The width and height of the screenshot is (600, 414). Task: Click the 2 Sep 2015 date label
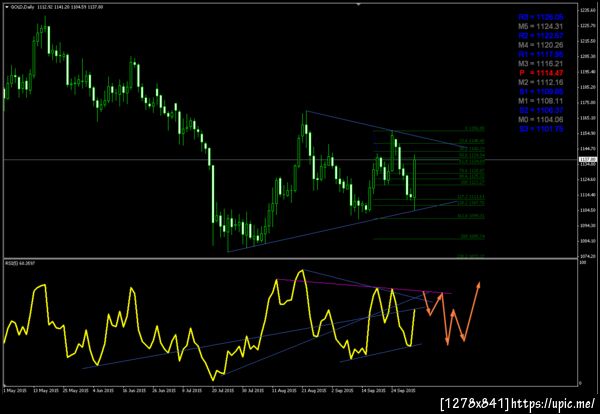click(x=343, y=391)
